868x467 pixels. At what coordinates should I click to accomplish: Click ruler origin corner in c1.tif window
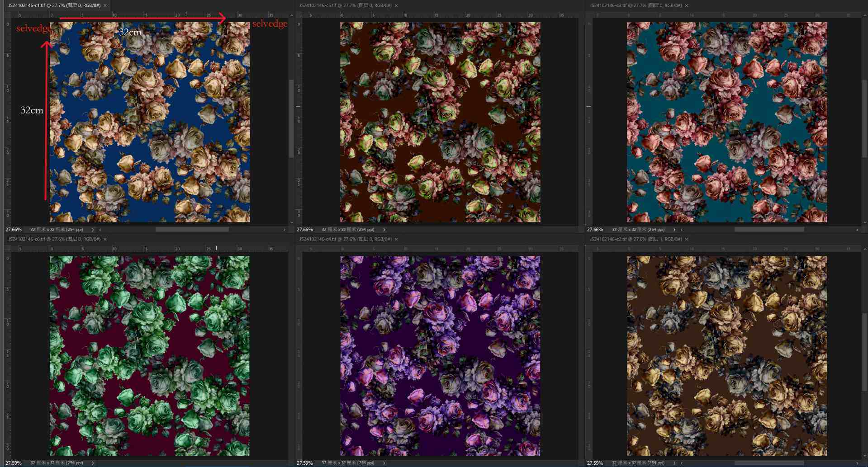coord(7,15)
